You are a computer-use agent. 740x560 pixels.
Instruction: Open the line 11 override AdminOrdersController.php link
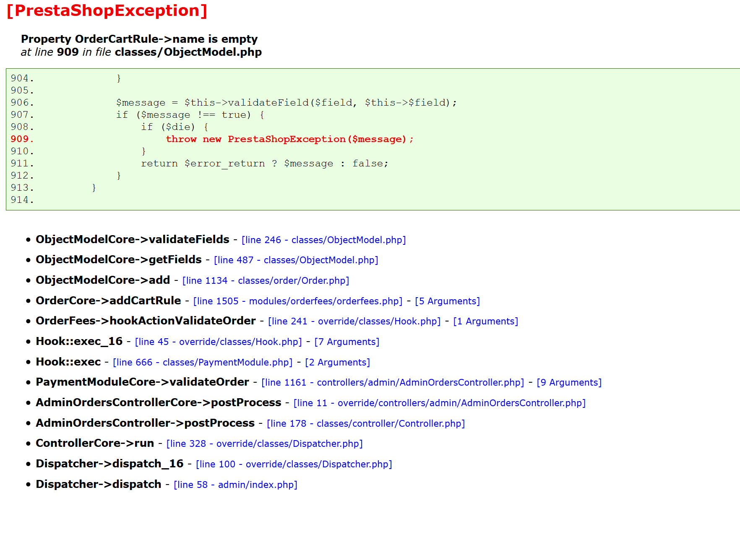pyautogui.click(x=440, y=403)
